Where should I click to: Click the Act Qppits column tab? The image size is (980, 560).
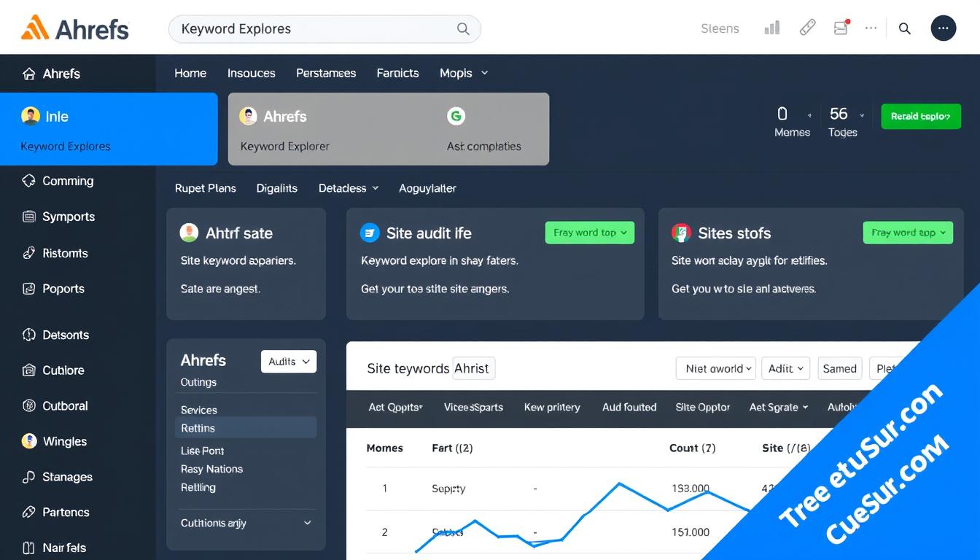(395, 408)
